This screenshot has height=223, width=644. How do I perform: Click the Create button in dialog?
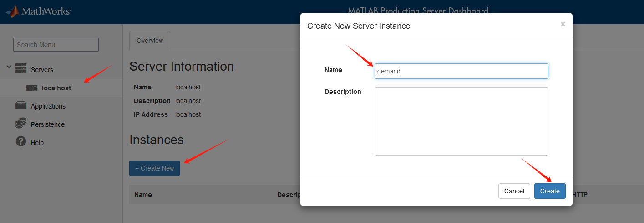pyautogui.click(x=550, y=191)
